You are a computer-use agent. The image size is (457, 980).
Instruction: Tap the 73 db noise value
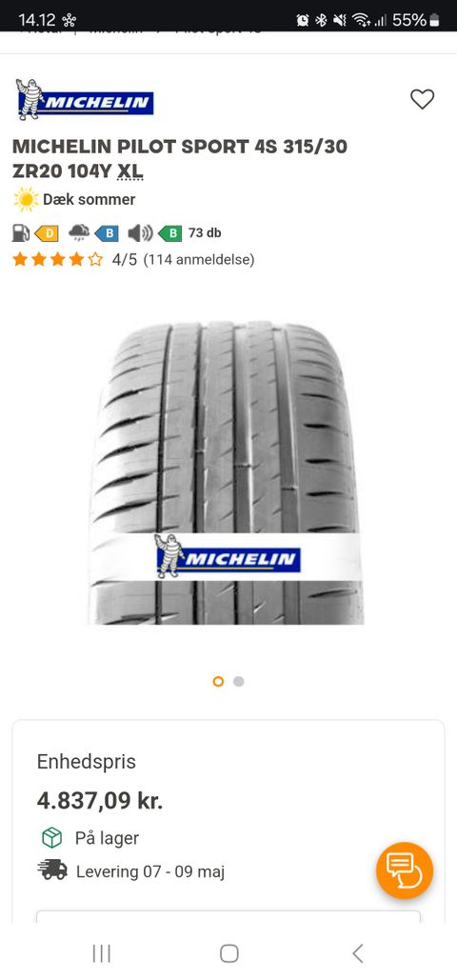(x=205, y=232)
